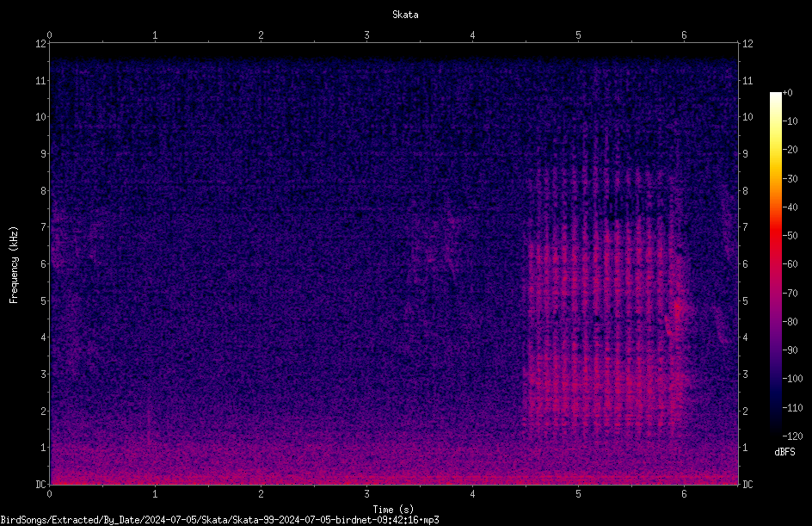This screenshot has height=526, width=812.
Task: Click the '3' label on the right frequency axis
Action: pyautogui.click(x=746, y=374)
